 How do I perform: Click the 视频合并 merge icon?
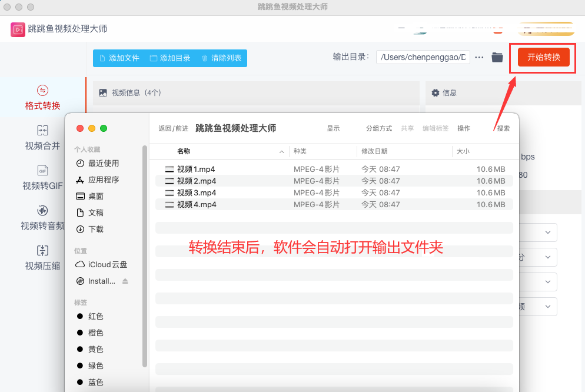tap(42, 130)
